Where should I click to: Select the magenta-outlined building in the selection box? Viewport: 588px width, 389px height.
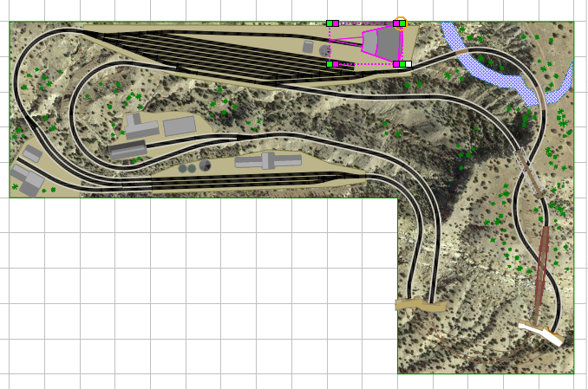pos(381,43)
